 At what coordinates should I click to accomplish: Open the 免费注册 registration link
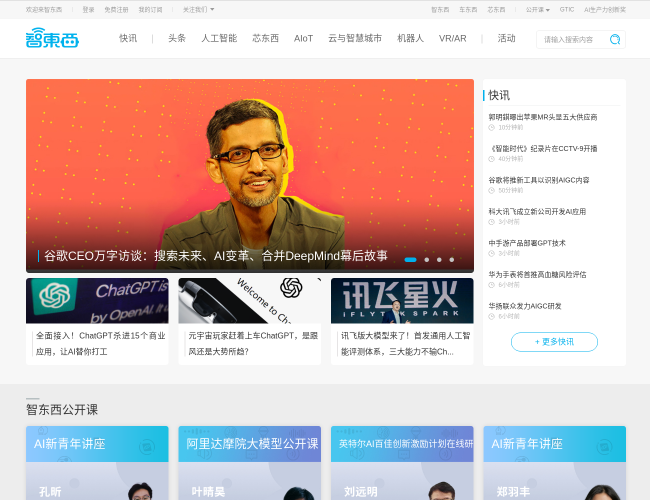(116, 10)
